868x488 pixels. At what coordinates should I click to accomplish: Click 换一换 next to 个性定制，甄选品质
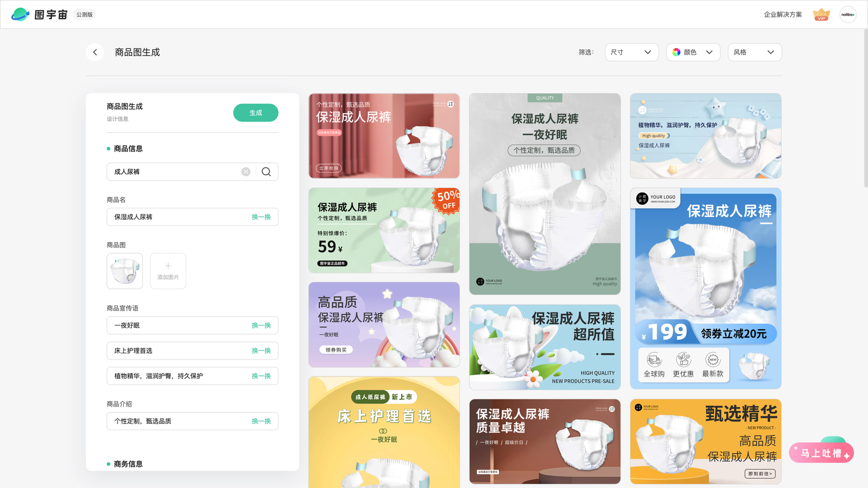pyautogui.click(x=261, y=421)
